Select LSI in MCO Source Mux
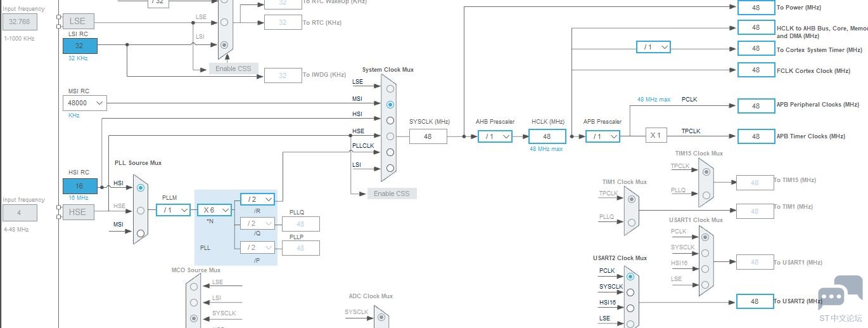The image size is (868, 328). pyautogui.click(x=194, y=302)
